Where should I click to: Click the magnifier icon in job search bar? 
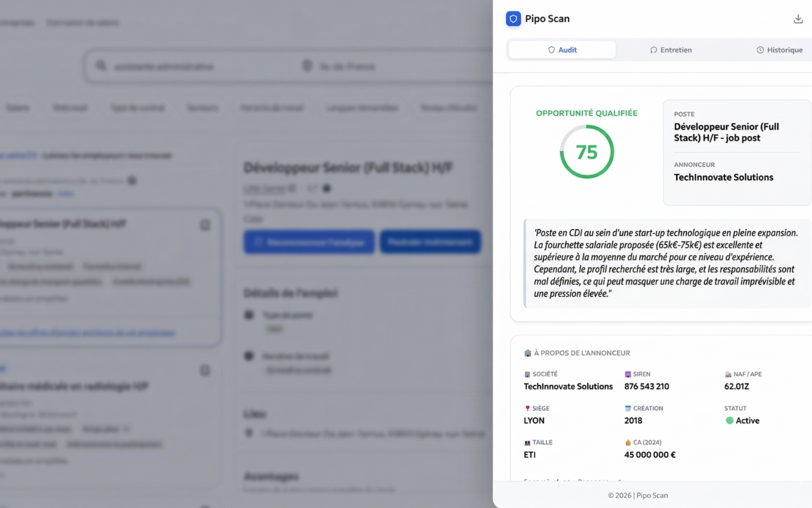coord(101,66)
